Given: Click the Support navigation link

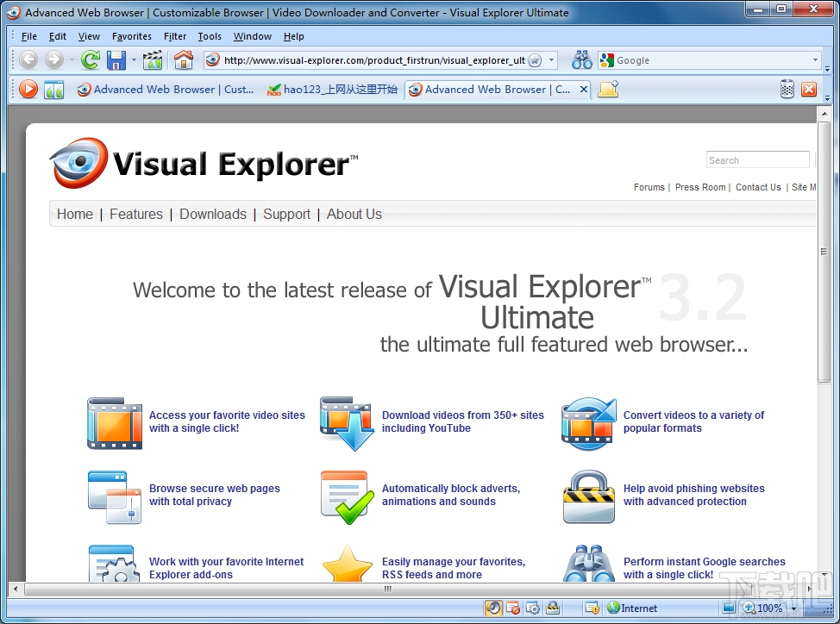Looking at the screenshot, I should click(x=286, y=214).
